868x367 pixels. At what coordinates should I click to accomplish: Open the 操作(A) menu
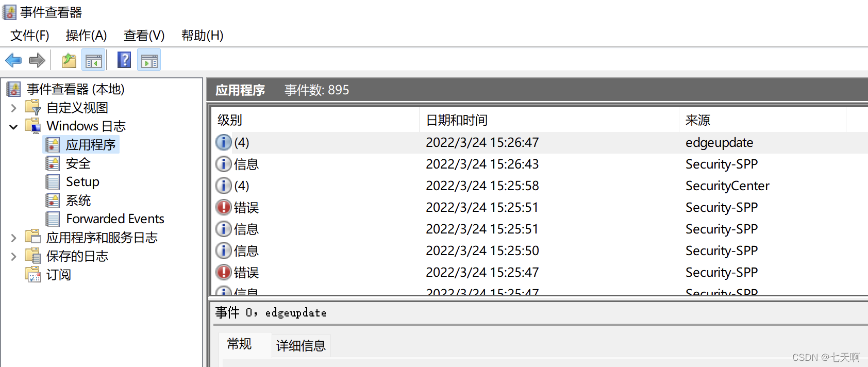click(86, 36)
